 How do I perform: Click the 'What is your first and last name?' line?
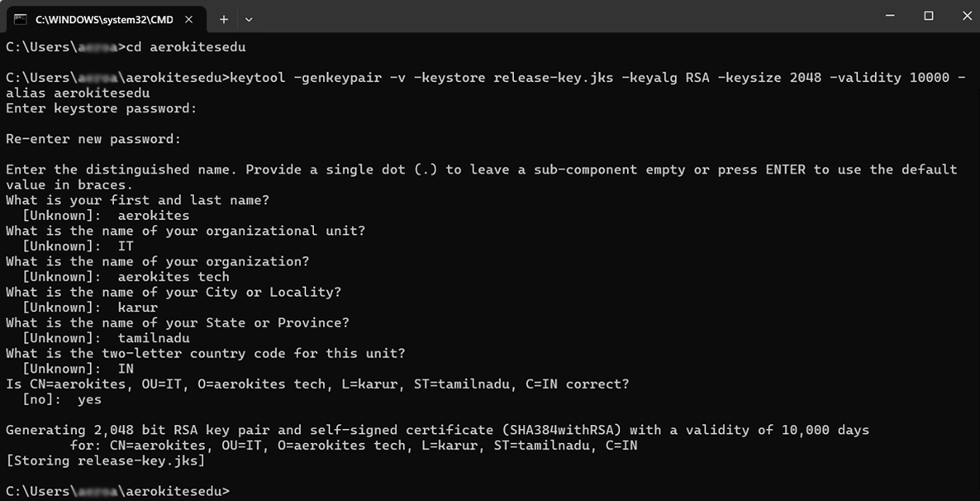pyautogui.click(x=137, y=201)
